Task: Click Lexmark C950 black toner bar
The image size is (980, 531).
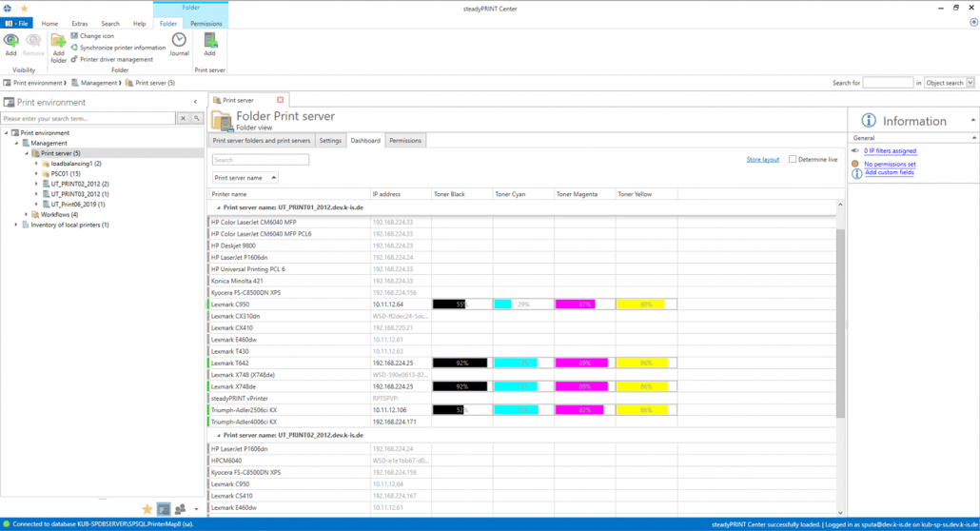Action: tap(460, 305)
